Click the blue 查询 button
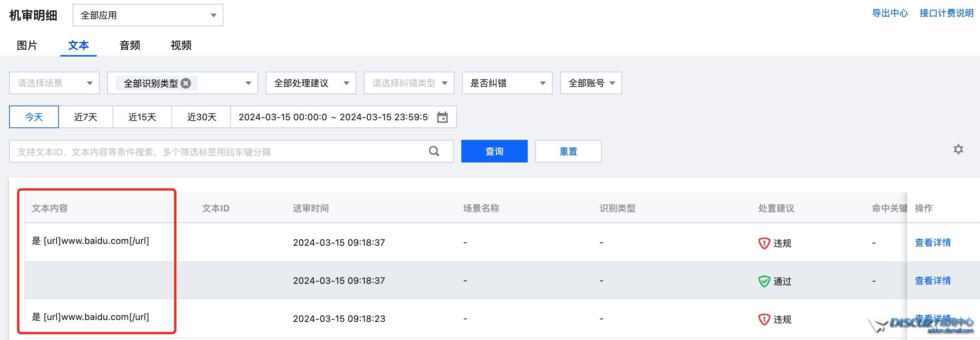Image resolution: width=980 pixels, height=340 pixels. (494, 151)
